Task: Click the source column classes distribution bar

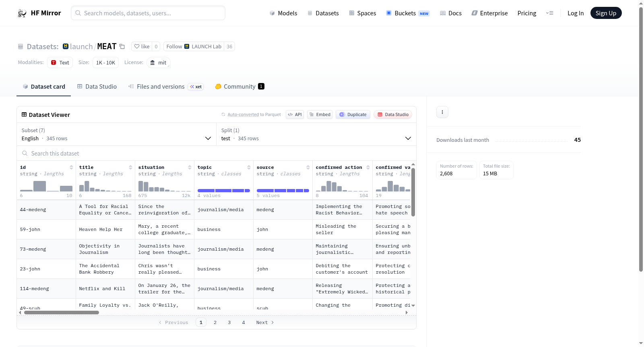Action: [x=283, y=191]
